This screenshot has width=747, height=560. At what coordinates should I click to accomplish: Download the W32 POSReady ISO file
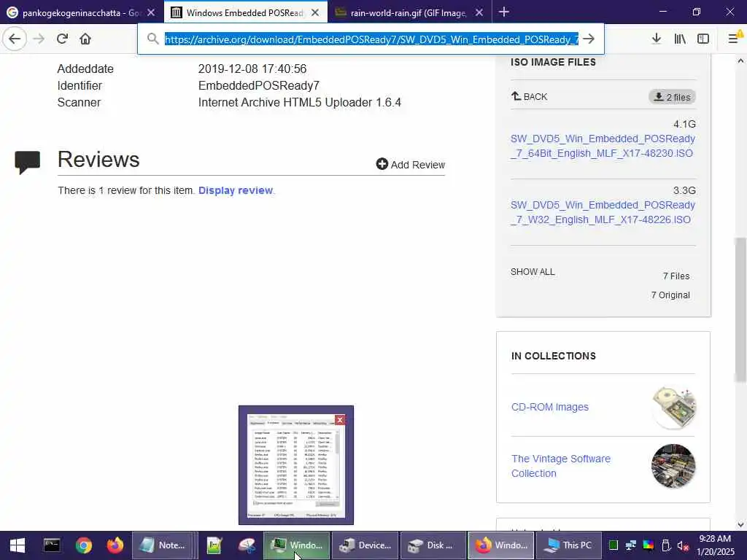pos(603,212)
